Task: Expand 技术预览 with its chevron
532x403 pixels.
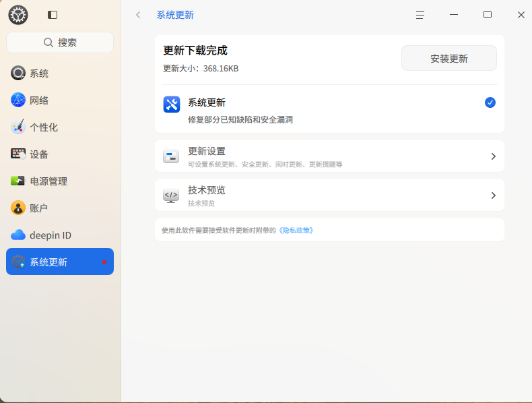Action: coord(494,195)
